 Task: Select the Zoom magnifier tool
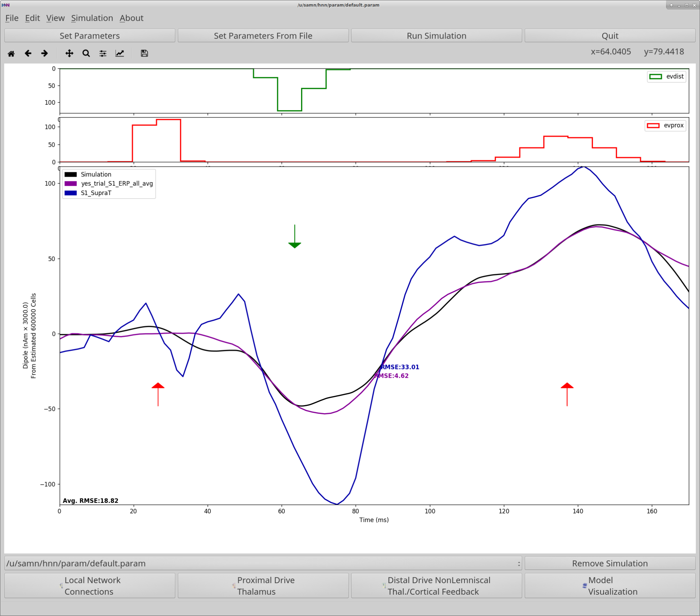pyautogui.click(x=86, y=54)
